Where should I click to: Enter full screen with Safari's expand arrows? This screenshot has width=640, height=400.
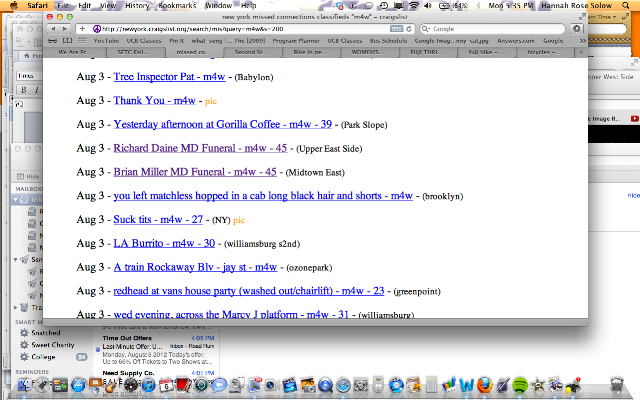pyautogui.click(x=582, y=17)
